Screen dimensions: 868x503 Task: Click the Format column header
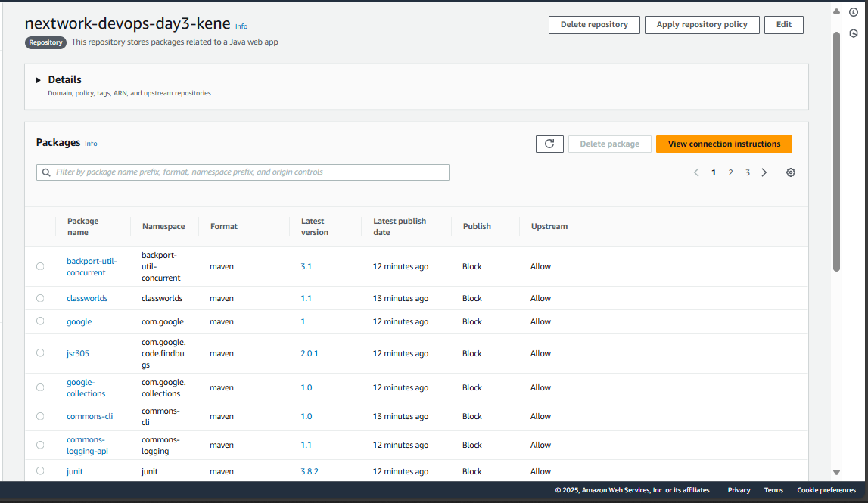click(224, 226)
